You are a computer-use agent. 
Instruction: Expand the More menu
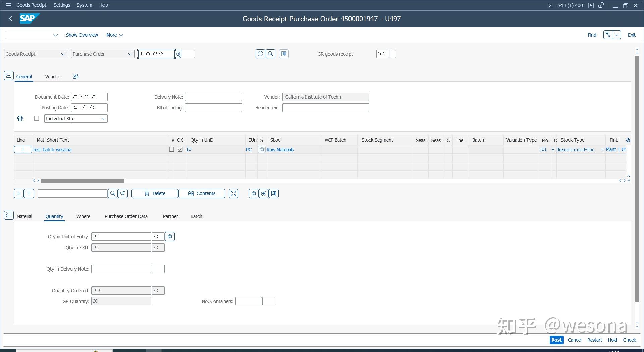(x=115, y=35)
